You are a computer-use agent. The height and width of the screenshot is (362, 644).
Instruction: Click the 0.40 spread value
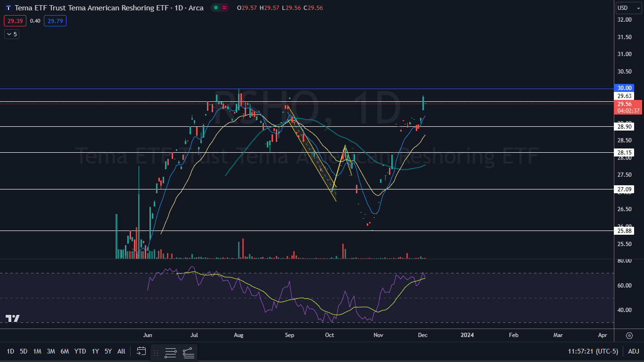(35, 21)
